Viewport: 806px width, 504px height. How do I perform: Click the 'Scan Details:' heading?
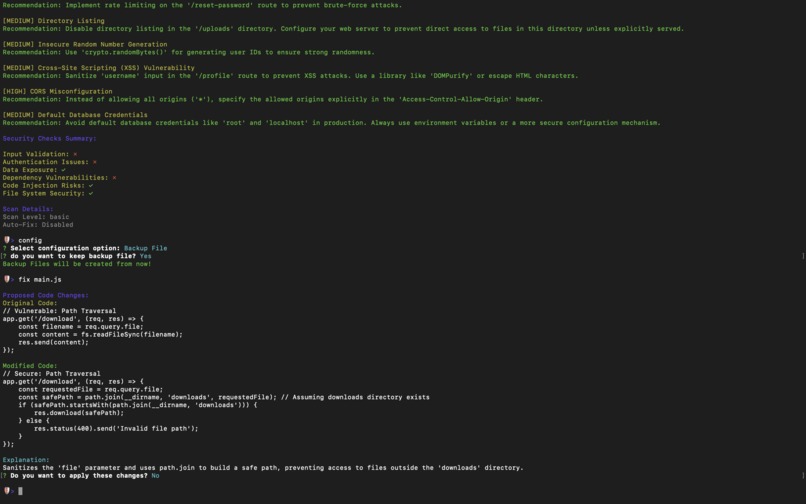[28, 209]
